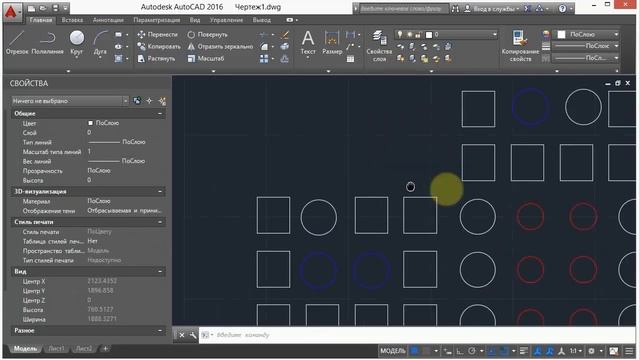Click Копирование свойств match properties
This screenshot has width=640, height=360.
click(x=520, y=46)
